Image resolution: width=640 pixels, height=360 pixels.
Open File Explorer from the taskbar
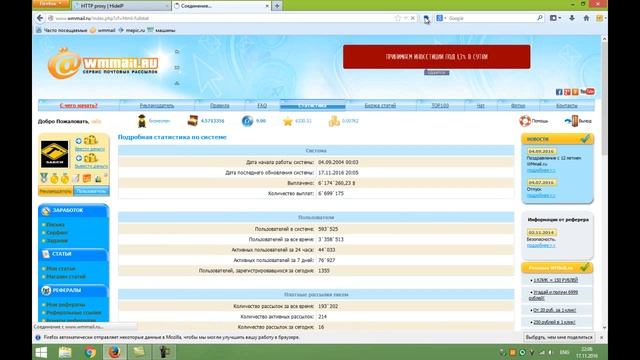click(x=65, y=352)
